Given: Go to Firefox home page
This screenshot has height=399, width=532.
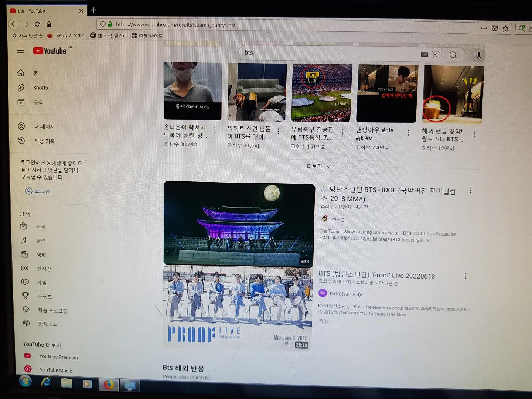Looking at the screenshot, I should pyautogui.click(x=49, y=24).
